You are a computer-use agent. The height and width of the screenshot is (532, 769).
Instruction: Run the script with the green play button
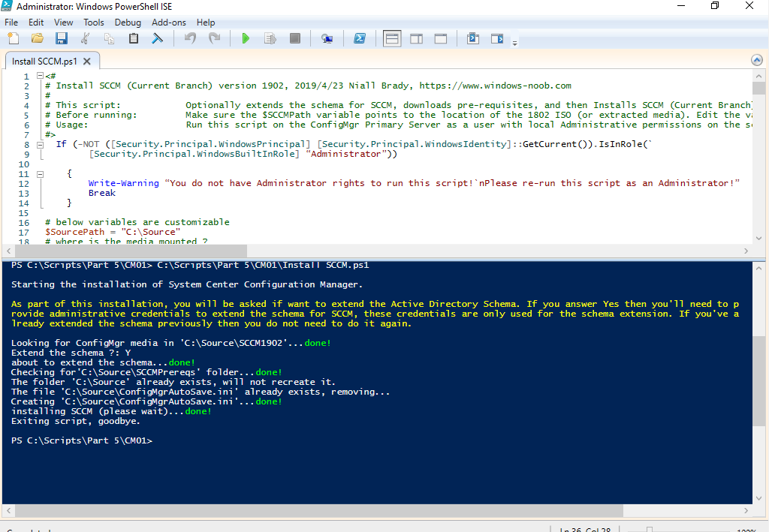point(246,38)
